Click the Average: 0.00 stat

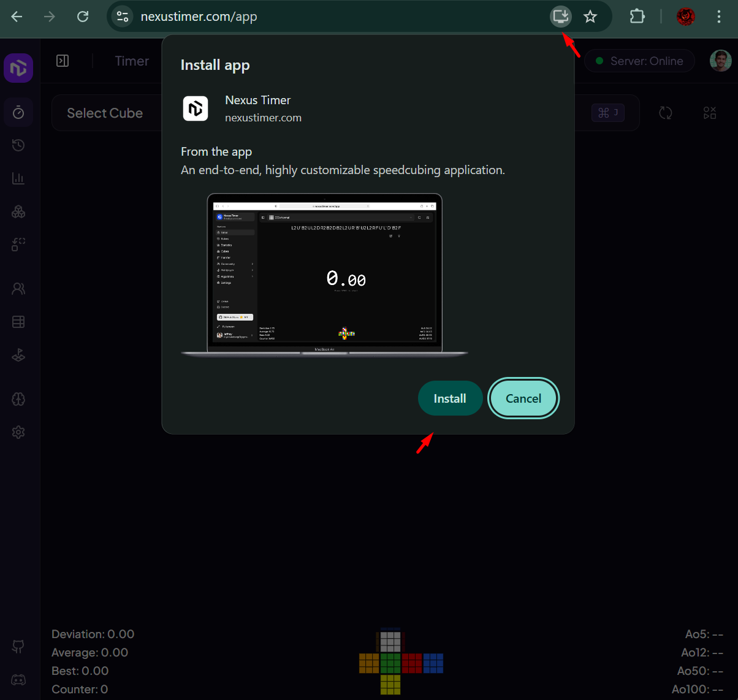[89, 653]
